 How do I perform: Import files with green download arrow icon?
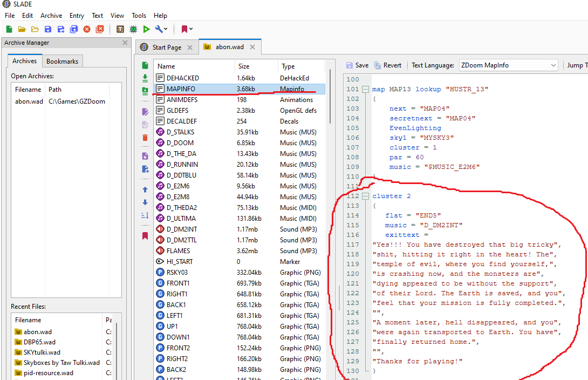145,78
